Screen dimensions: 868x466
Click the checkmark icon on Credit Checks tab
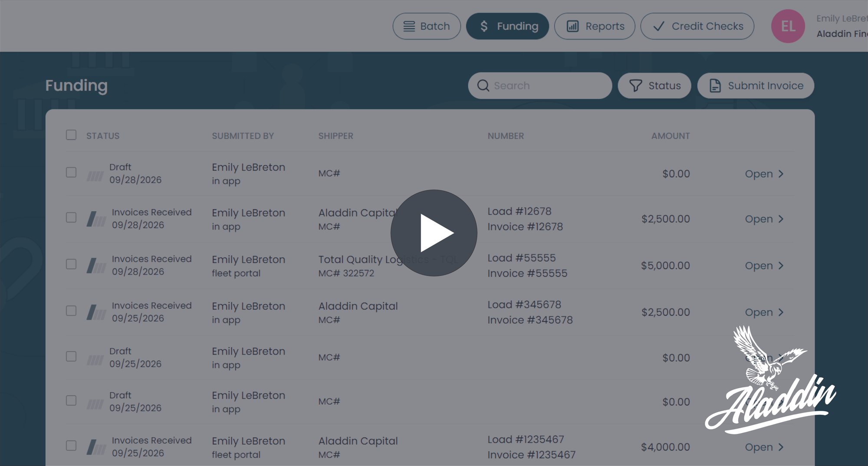[659, 26]
